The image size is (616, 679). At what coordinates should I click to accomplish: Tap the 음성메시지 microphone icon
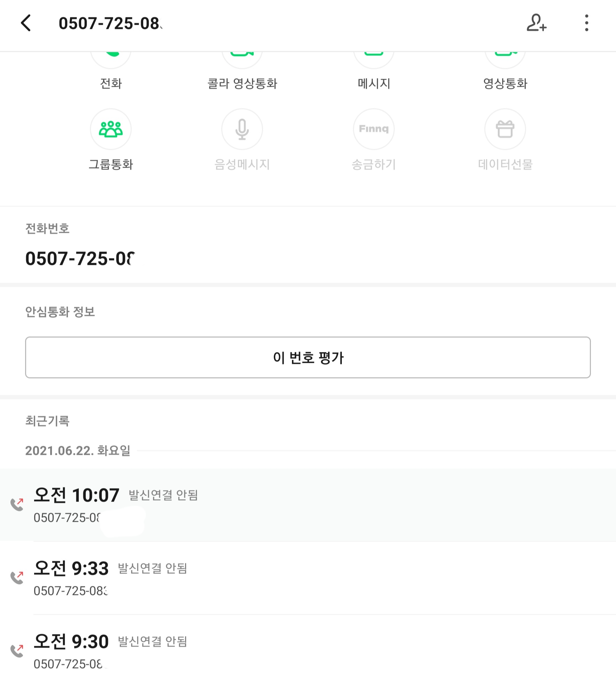tap(242, 129)
